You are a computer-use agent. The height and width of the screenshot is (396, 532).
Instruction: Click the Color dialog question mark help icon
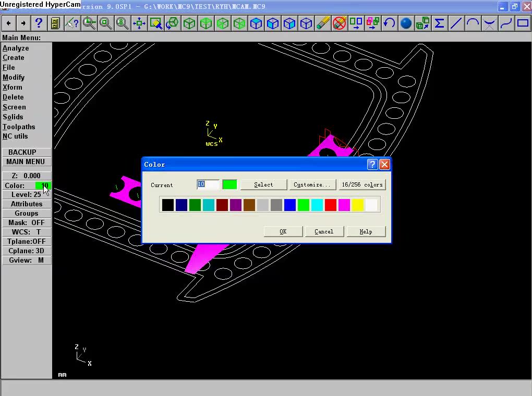[x=372, y=165]
